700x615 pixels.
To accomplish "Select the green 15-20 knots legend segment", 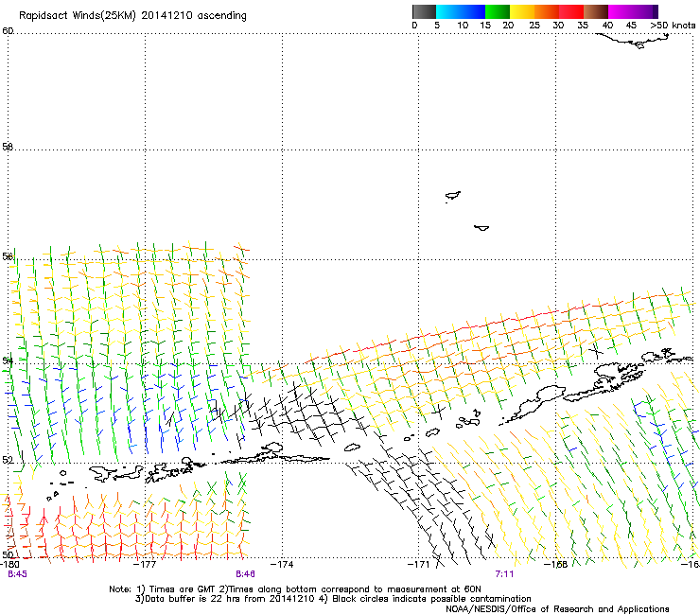I will click(x=498, y=11).
